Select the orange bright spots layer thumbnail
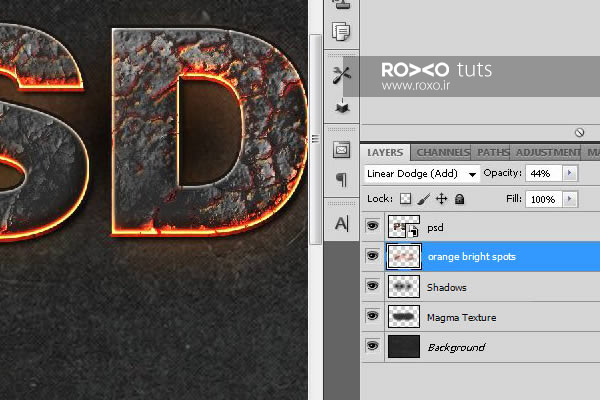The image size is (600, 400). click(404, 256)
